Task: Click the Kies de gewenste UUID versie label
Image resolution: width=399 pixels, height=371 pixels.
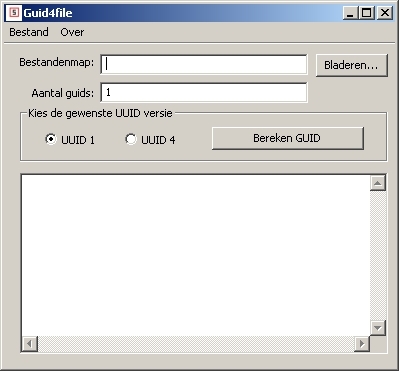Action: (x=100, y=113)
